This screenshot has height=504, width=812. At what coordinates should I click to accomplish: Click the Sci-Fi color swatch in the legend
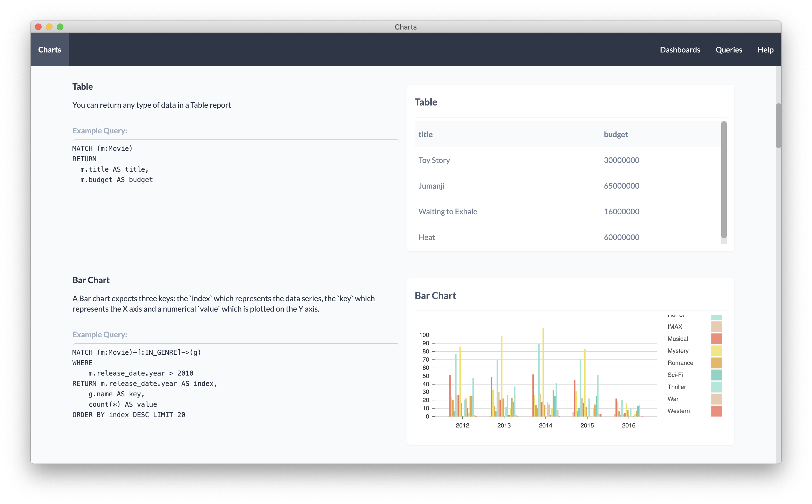pos(716,375)
